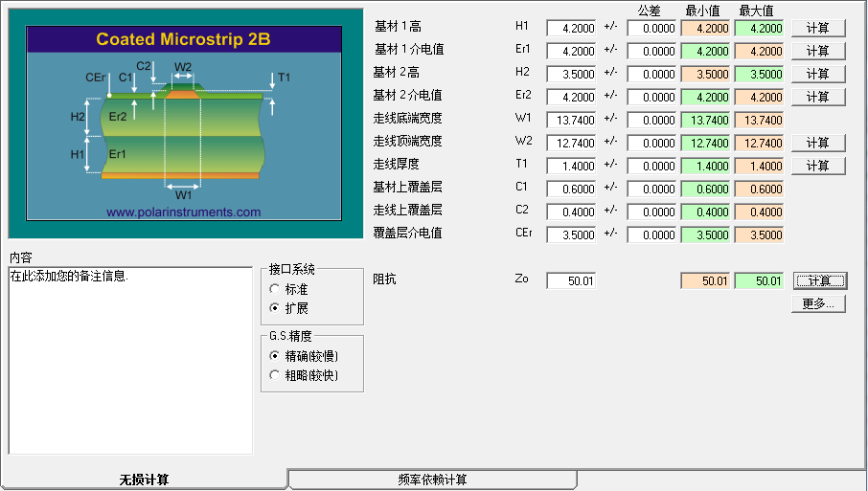Click the www.polarinstruments.com link in diagram

[183, 212]
